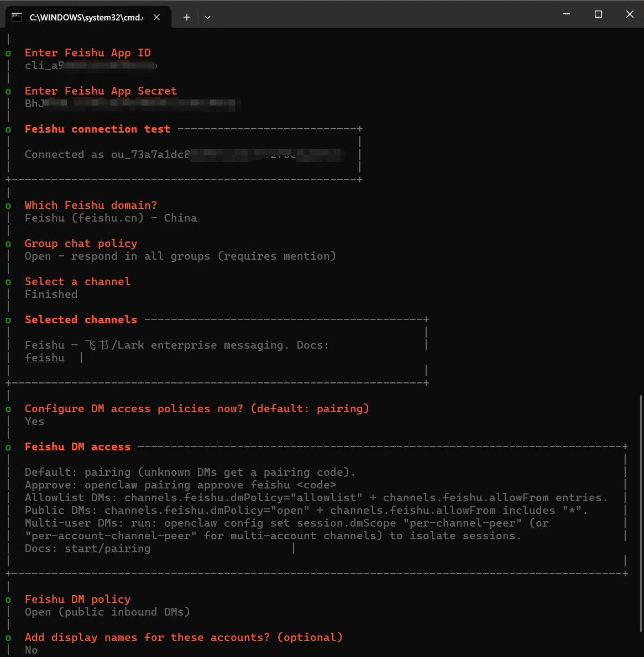Click the "Default: pairing" line
Image resolution: width=644 pixels, height=657 pixels.
tap(190, 472)
